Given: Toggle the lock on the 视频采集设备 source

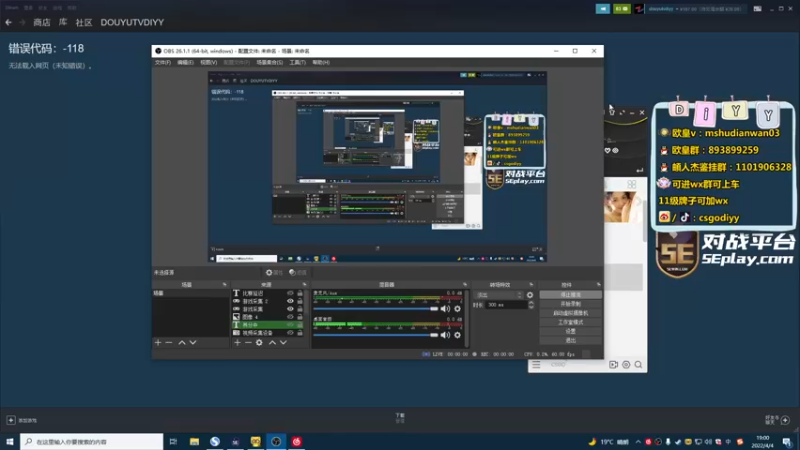Looking at the screenshot, I should 300,333.
